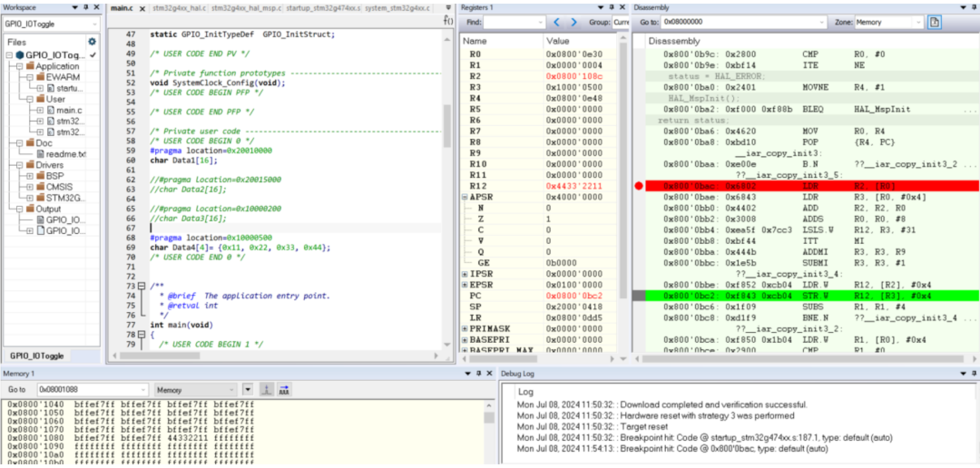This screenshot has width=980, height=468.
Task: Collapse the APSR register group
Action: [x=465, y=197]
